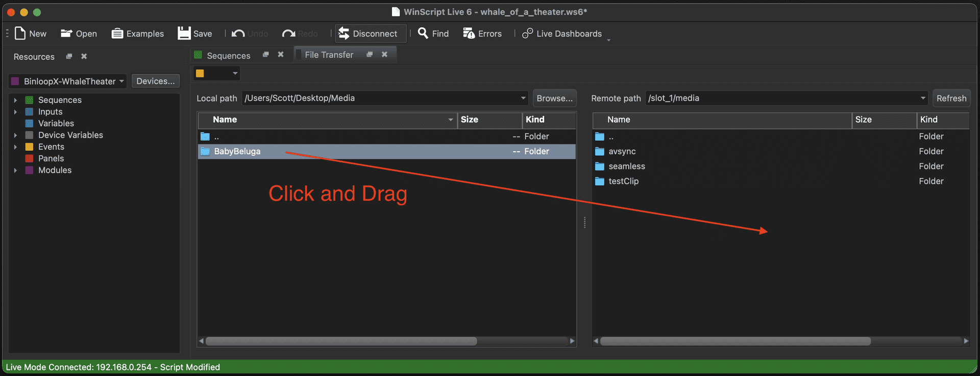980x376 pixels.
Task: Open a script with the Open icon
Action: click(x=66, y=33)
